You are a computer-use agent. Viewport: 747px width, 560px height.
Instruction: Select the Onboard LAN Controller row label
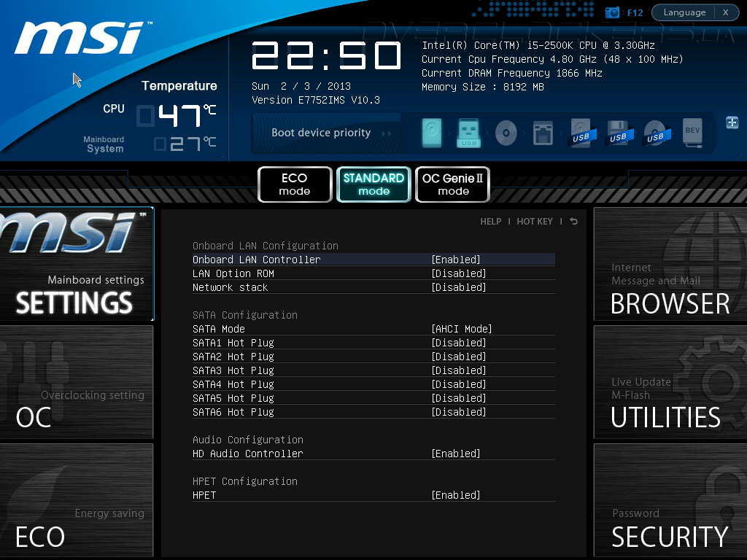tap(256, 260)
